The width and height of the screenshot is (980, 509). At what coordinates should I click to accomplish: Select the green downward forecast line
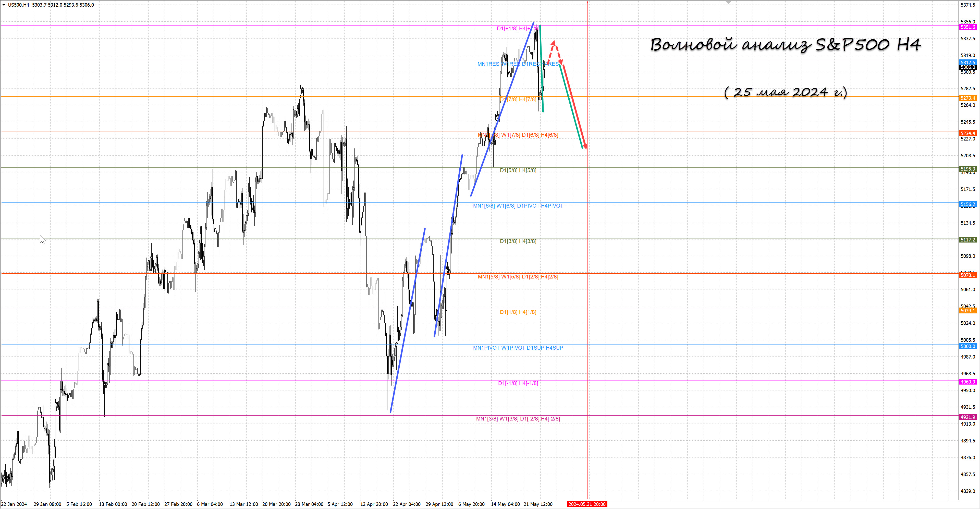coord(571,106)
